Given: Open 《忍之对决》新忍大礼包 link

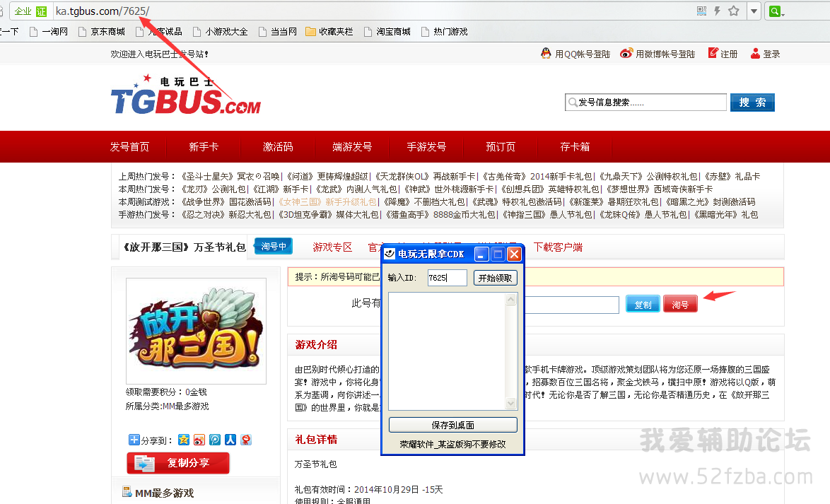Looking at the screenshot, I should (226, 214).
